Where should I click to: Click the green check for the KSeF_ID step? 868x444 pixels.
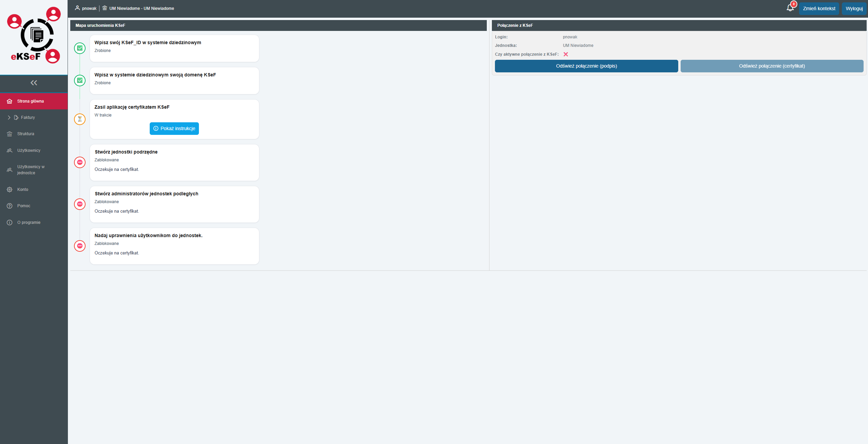pos(80,48)
